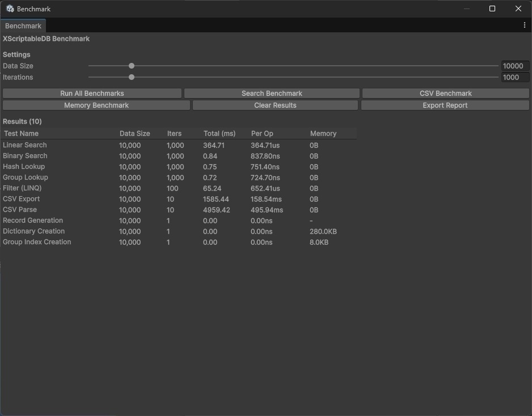Select the Linear Search row name

(25, 145)
